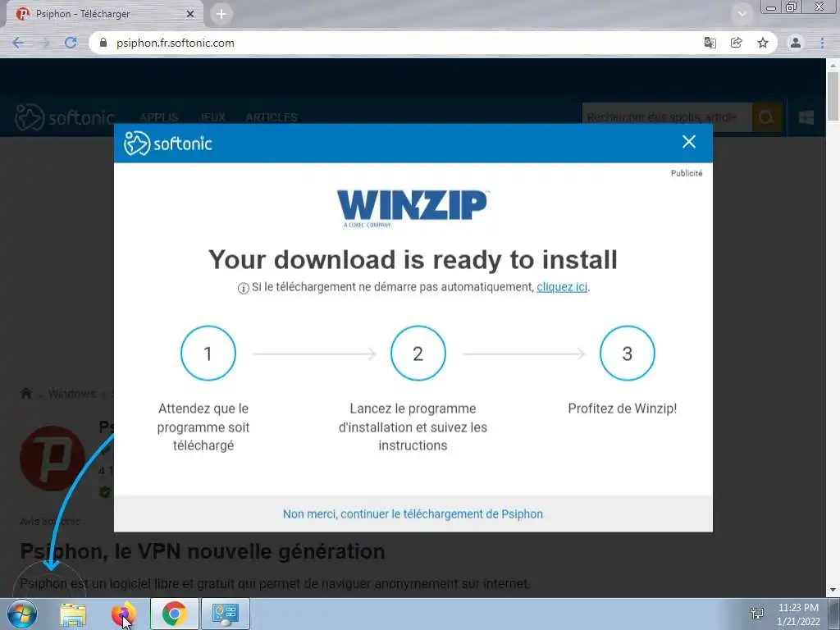This screenshot has height=630, width=840.
Task: Minimize the Chrome window
Action: coord(771,7)
